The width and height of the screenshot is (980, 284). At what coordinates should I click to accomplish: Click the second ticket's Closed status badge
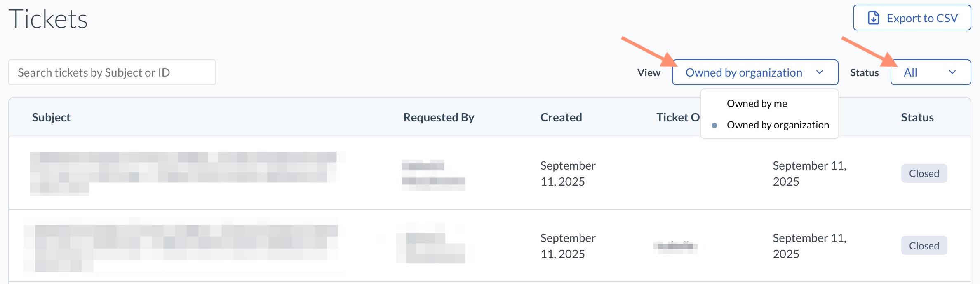pyautogui.click(x=924, y=246)
